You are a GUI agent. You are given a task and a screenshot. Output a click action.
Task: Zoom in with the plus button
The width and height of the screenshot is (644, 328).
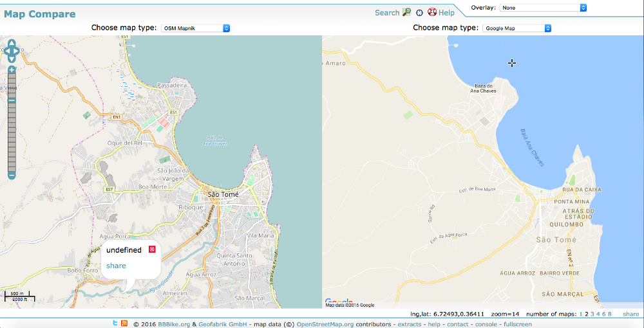(12, 69)
